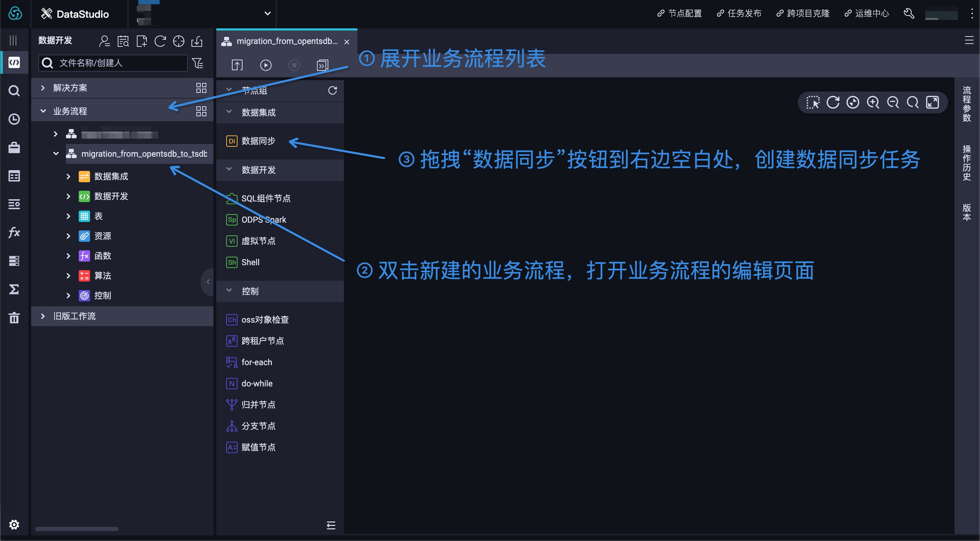Open the recycle bin icon in sidebar
Image resolution: width=980 pixels, height=541 pixels.
pos(14,317)
